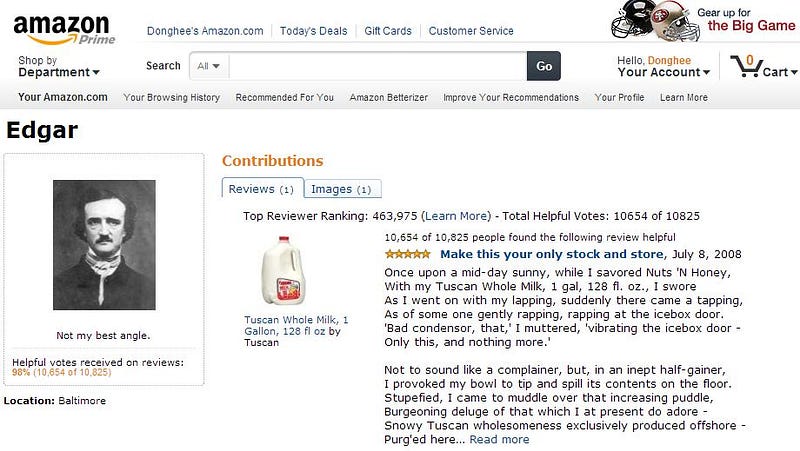Click the five-star rating icon
The image size is (800, 451).
408,254
